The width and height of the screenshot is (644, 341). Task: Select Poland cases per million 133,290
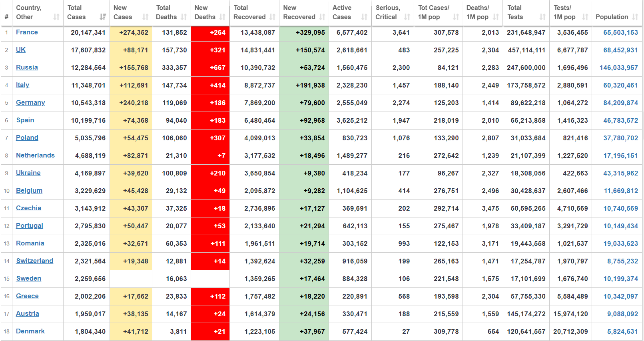tap(446, 138)
